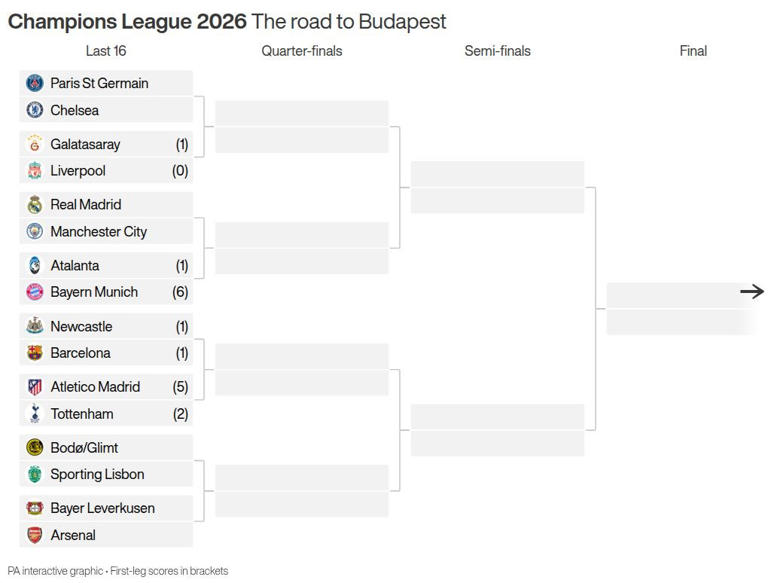Click the Paris St Germain club crest
Image resolution: width=768 pixels, height=583 pixels.
(35, 83)
